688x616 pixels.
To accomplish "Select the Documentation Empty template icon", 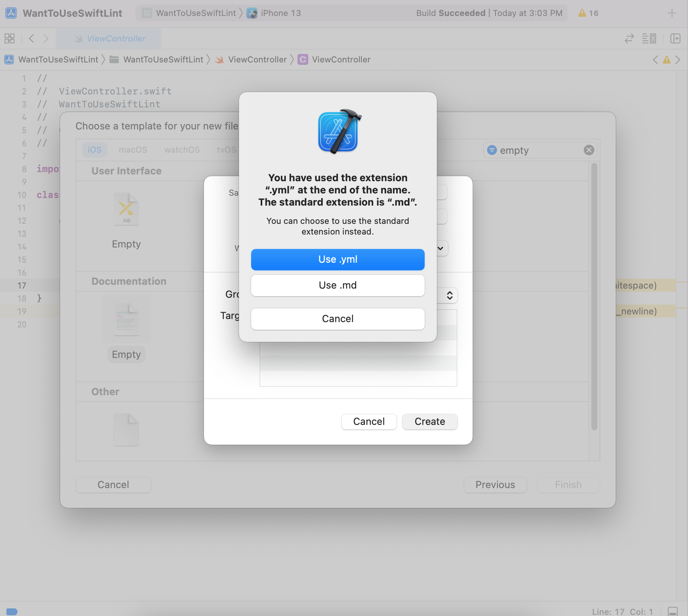I will 126,319.
